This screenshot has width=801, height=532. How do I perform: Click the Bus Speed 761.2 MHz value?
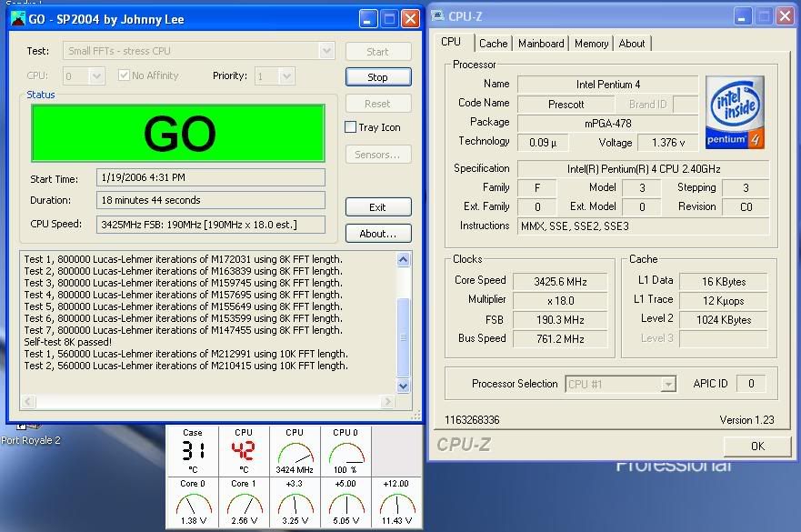[560, 339]
